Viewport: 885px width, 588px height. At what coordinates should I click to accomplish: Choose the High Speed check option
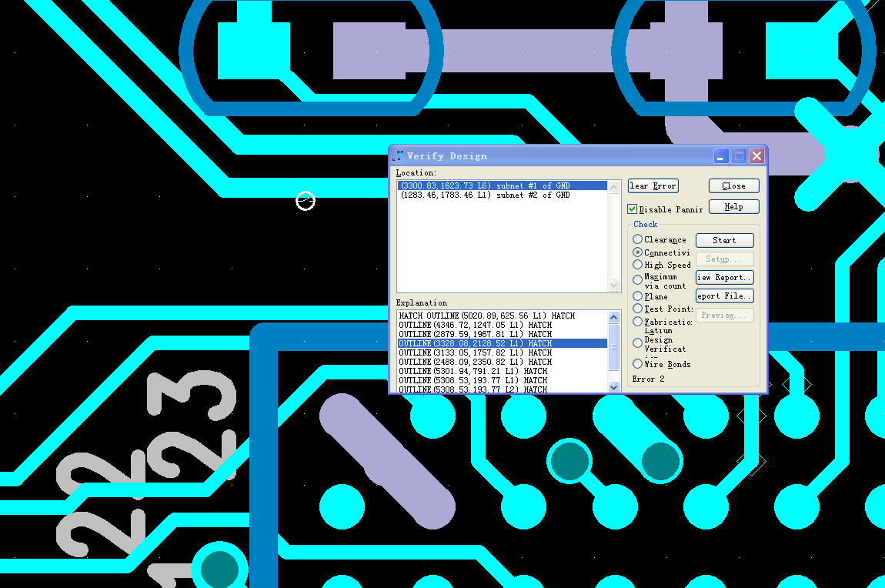637,265
